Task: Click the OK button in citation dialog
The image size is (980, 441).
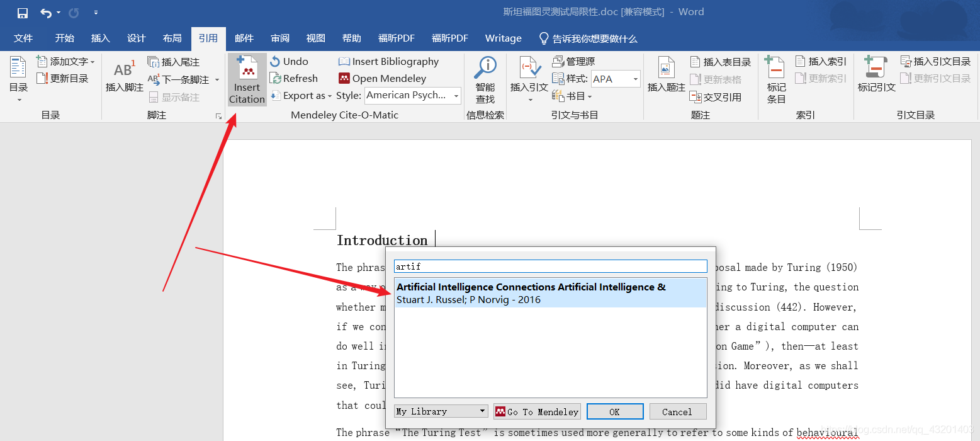Action: (x=615, y=412)
